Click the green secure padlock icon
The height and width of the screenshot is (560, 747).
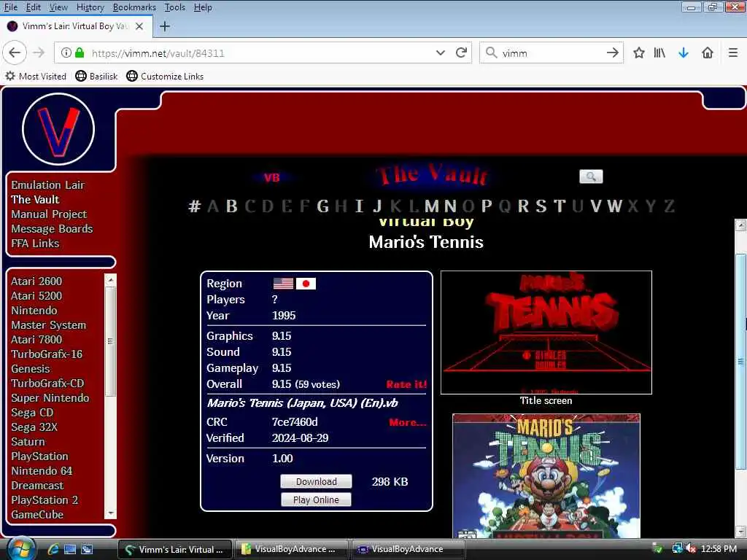[80, 52]
